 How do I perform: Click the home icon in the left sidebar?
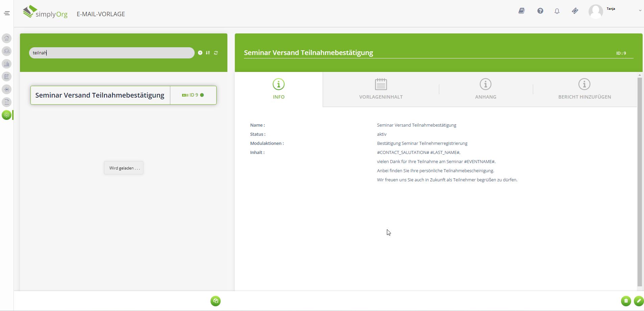7,38
